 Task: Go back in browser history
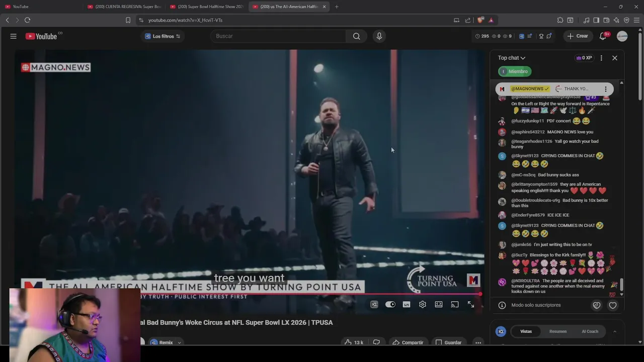click(7, 20)
